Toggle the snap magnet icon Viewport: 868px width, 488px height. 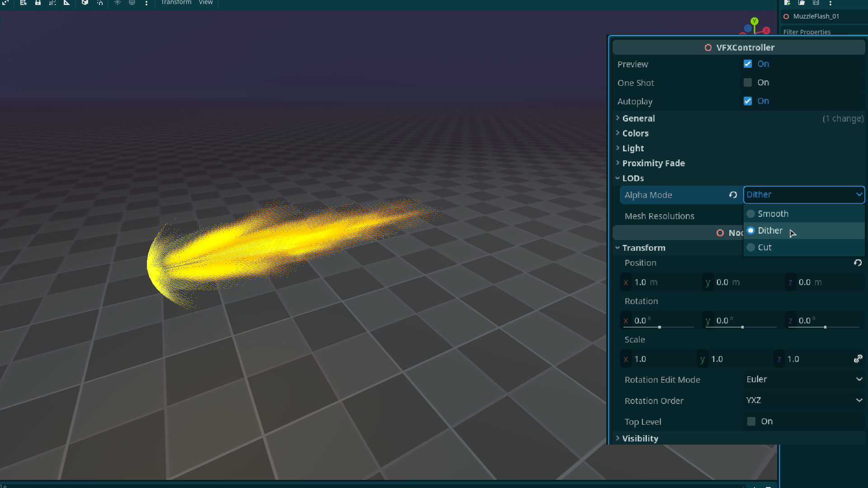(100, 3)
